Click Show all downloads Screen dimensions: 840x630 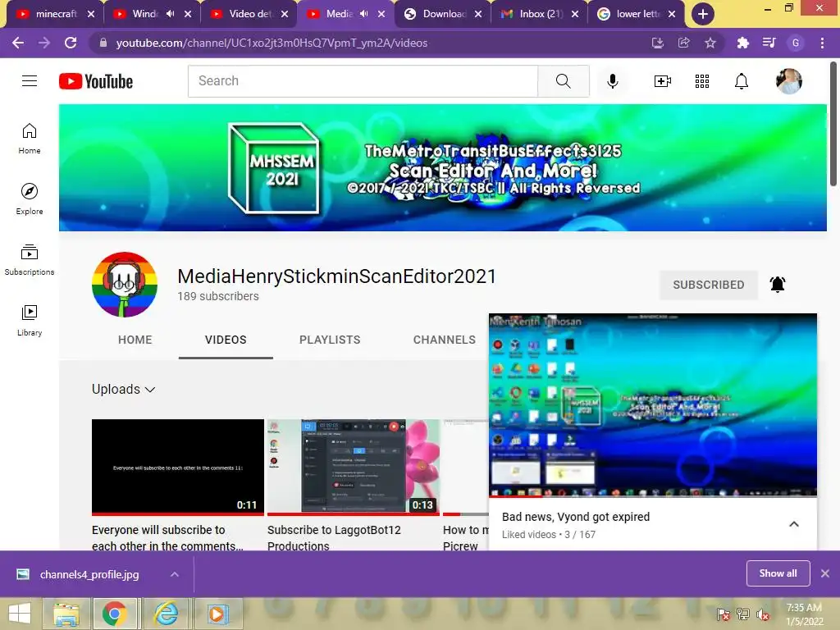[778, 573]
